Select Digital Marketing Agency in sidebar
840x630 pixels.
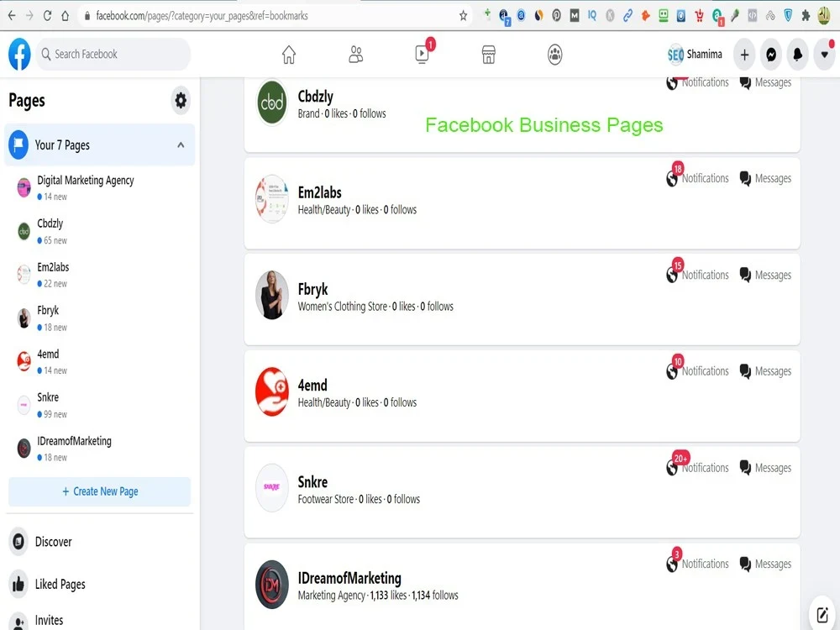click(x=100, y=187)
